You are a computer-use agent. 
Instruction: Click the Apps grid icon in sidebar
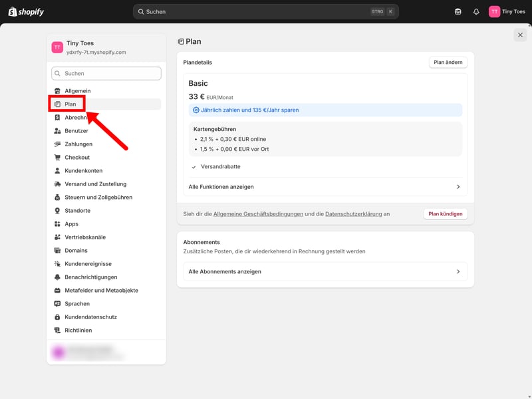point(57,224)
